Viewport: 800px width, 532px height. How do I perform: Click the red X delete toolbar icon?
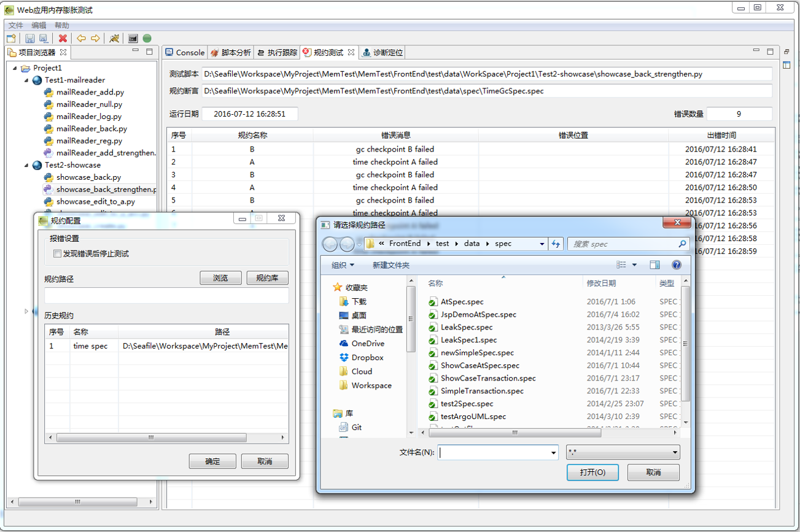(63, 38)
